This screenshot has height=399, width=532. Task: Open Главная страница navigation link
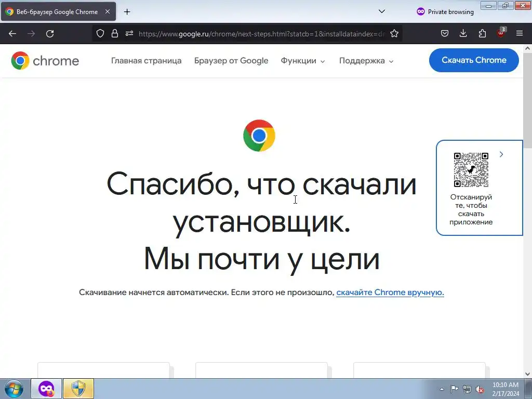coord(146,61)
